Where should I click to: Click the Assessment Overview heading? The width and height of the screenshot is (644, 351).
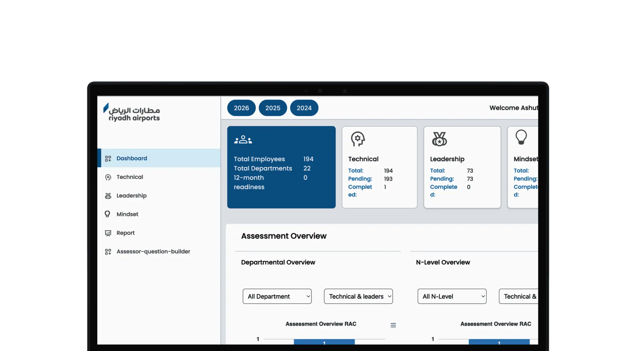pos(284,236)
